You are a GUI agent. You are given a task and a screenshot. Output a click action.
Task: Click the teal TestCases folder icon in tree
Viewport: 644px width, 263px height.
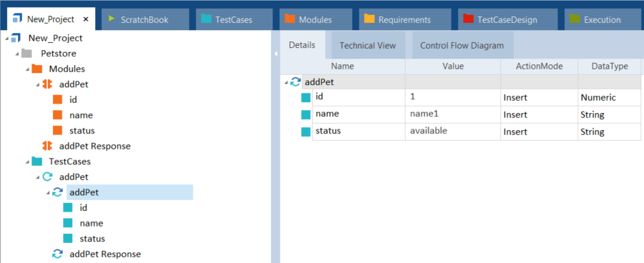(37, 162)
